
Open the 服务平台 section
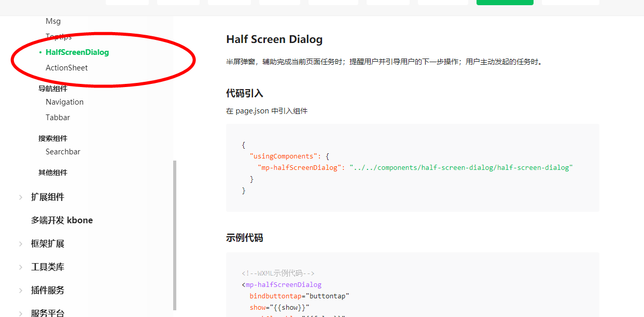pos(48,313)
